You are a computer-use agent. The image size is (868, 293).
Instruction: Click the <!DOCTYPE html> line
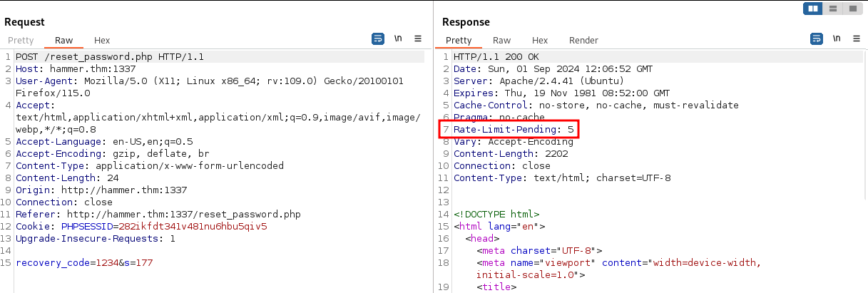point(496,215)
